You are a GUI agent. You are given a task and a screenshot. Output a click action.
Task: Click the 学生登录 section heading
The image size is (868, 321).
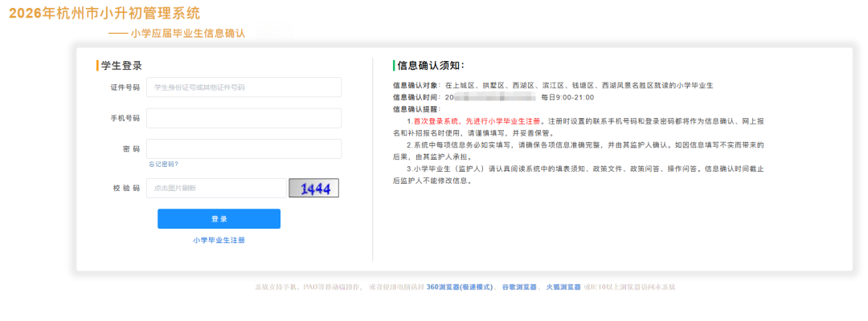(x=122, y=66)
